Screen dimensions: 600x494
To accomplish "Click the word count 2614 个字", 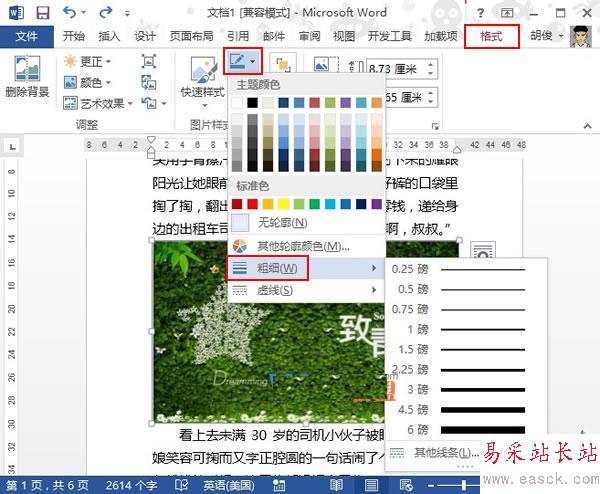I will (131, 485).
